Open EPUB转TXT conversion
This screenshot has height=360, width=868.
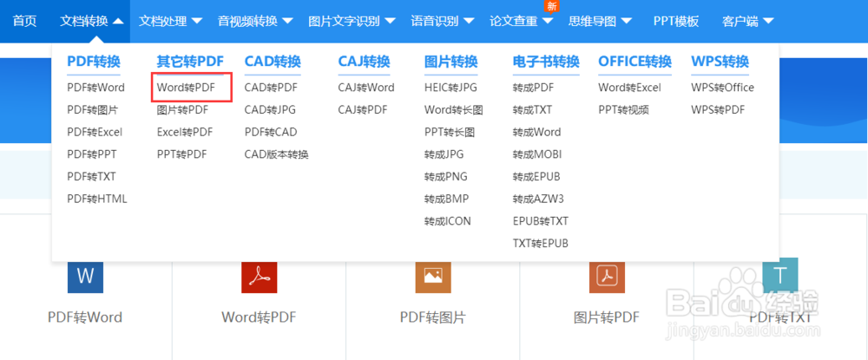540,221
